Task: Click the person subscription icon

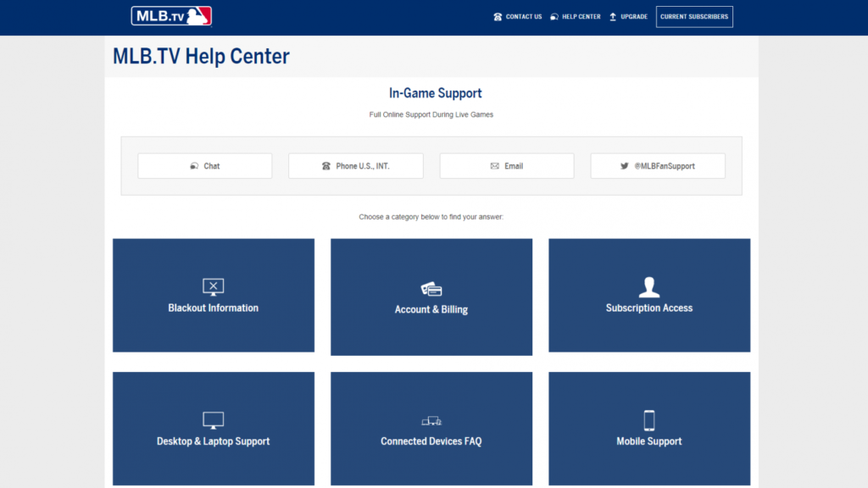Action: coord(649,286)
